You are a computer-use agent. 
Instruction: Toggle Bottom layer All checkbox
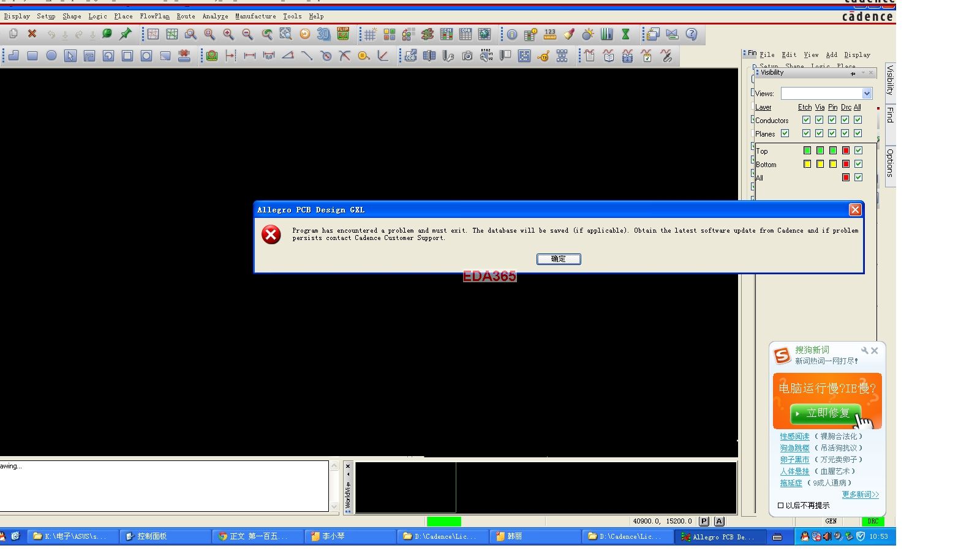coord(858,164)
